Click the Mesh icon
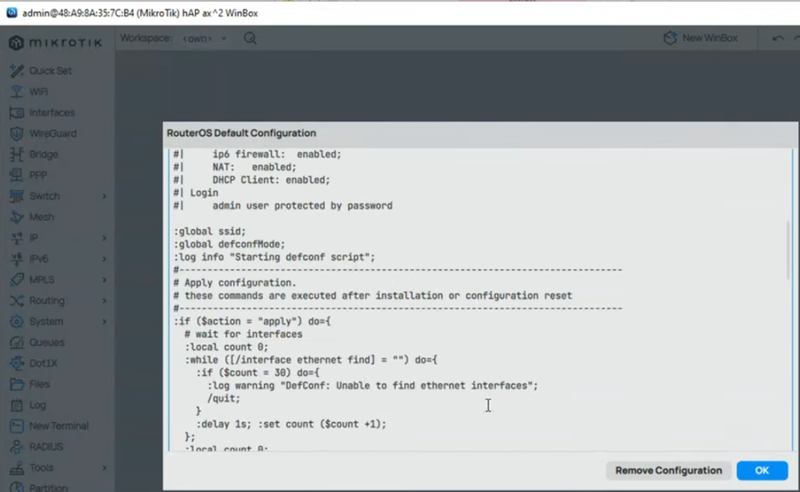This screenshot has width=800, height=492. [x=16, y=217]
